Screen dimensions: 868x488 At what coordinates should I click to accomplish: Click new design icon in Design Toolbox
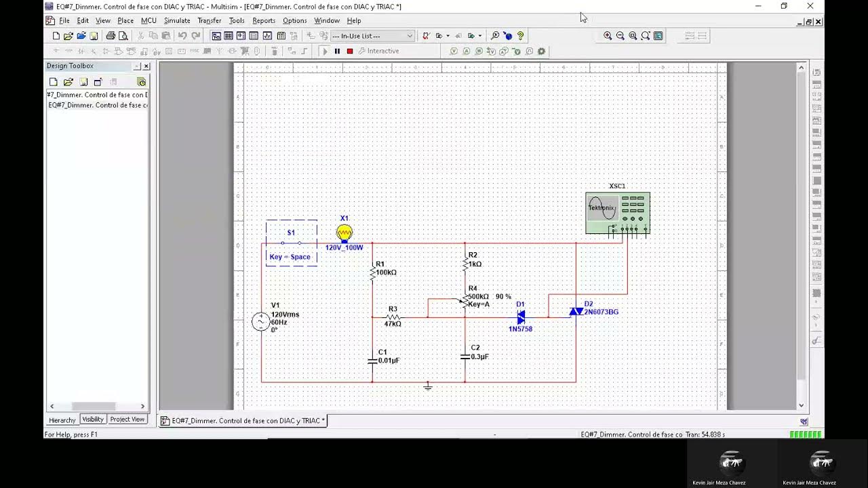pos(54,82)
